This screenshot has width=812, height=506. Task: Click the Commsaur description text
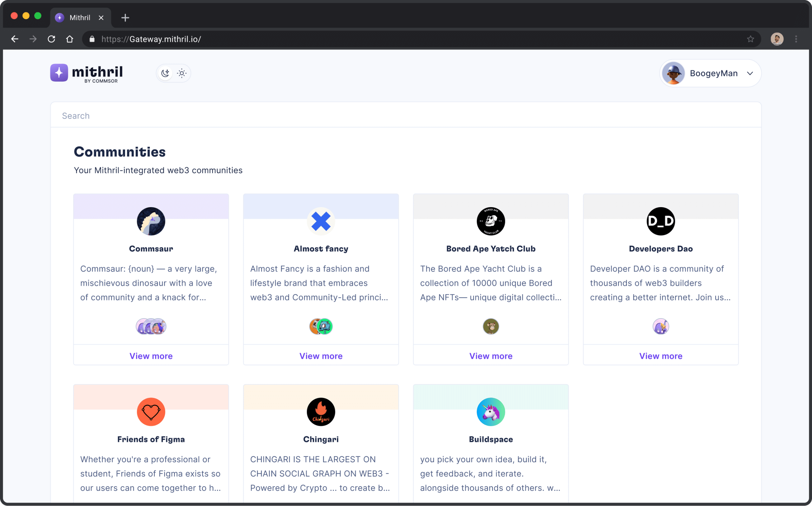(148, 283)
